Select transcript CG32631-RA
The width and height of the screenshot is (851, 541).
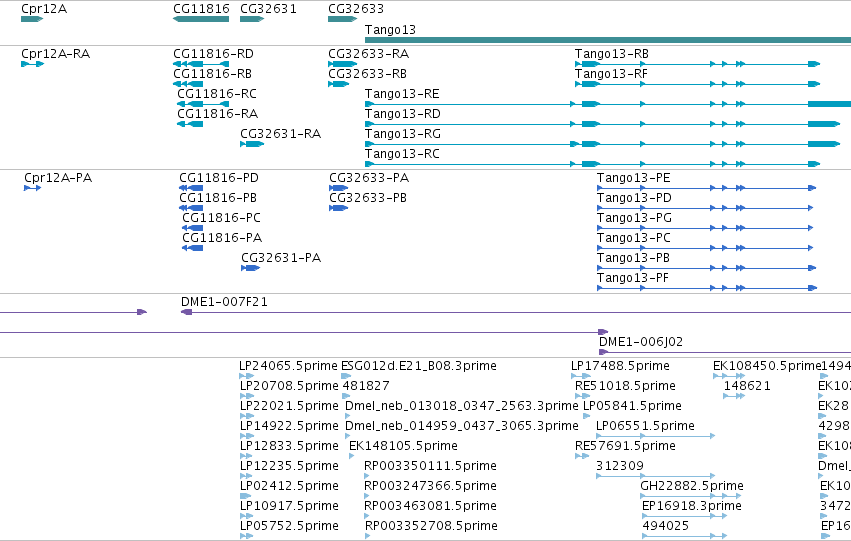point(281,134)
